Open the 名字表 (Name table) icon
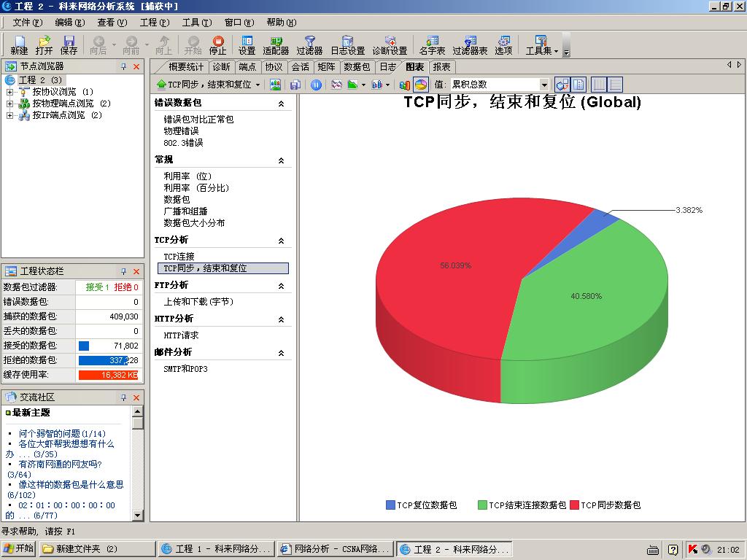 click(x=432, y=45)
